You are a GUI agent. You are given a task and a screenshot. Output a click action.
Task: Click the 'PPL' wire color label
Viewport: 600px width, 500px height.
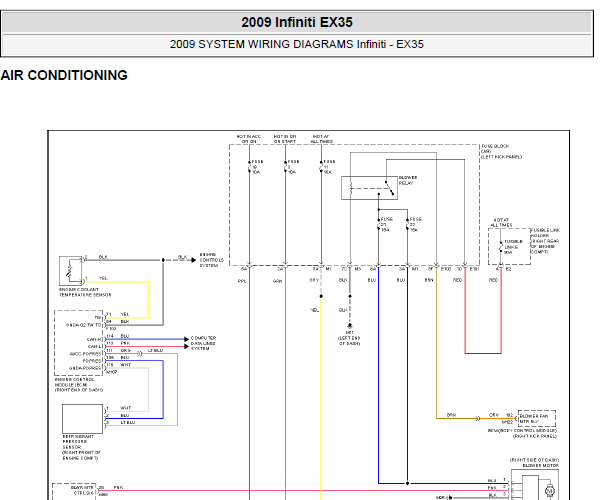pos(242,281)
